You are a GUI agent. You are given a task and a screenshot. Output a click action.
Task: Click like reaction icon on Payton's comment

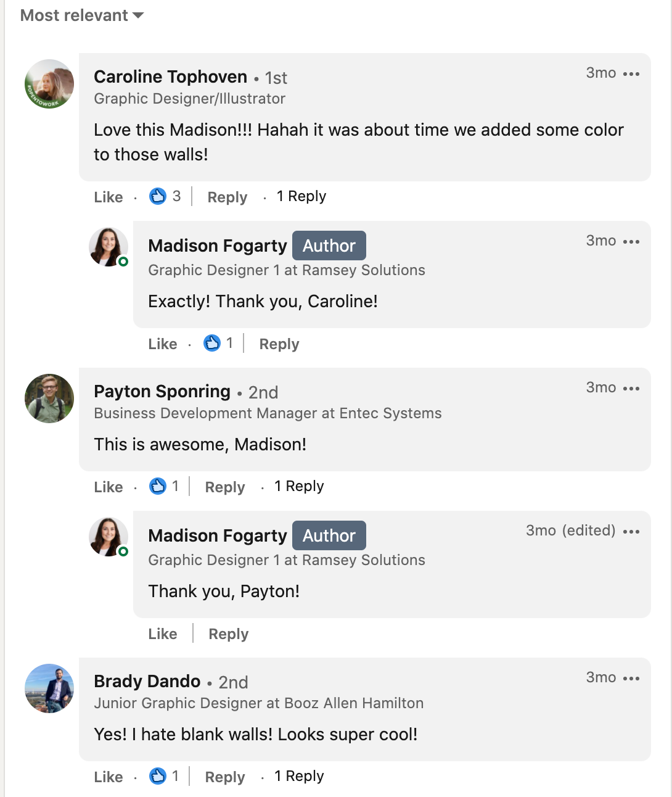point(158,486)
